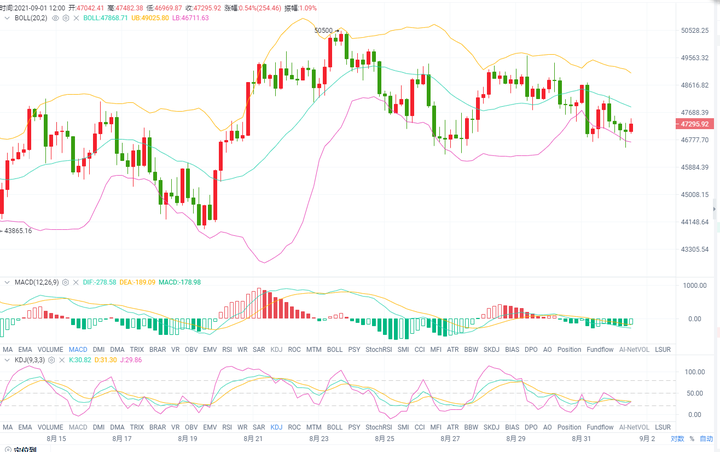This screenshot has width=720, height=452.
Task: Select VOLUME tab in row below MACD panel
Action: [x=50, y=350]
